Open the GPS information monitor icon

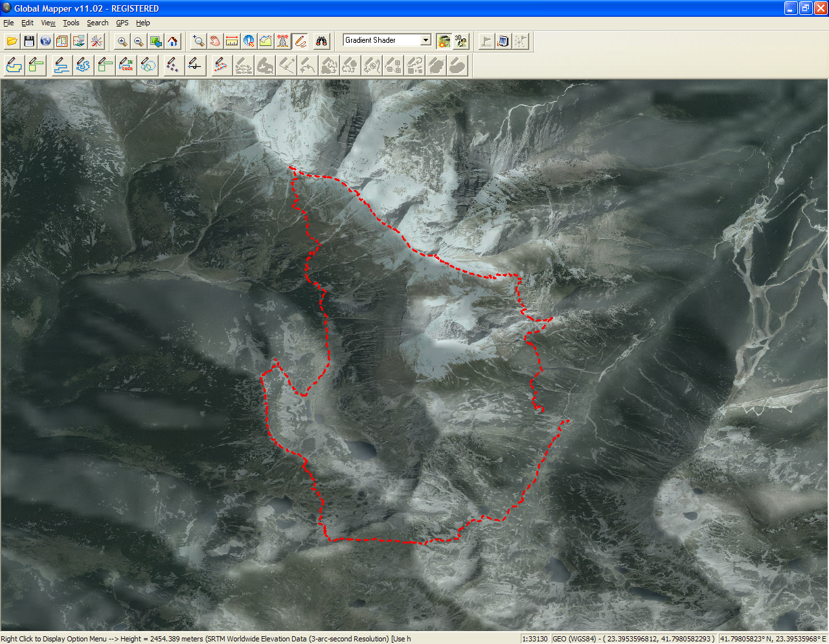(x=503, y=41)
